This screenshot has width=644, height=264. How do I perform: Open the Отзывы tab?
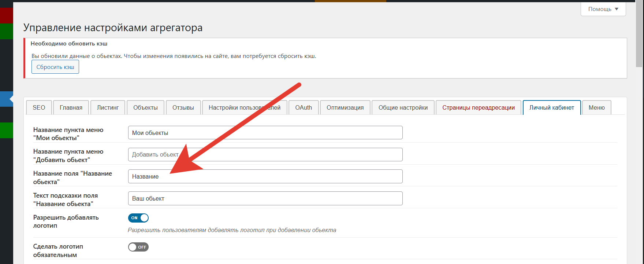click(x=183, y=107)
